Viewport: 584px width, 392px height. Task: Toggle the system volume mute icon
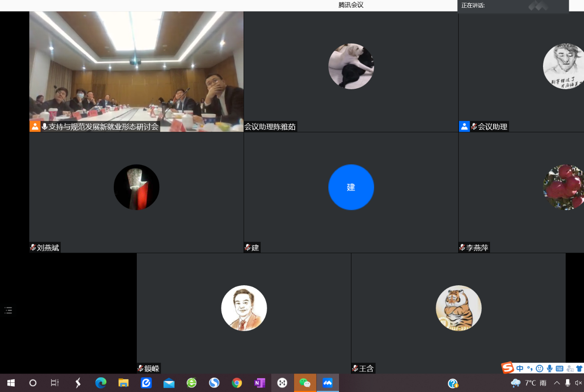[x=578, y=383]
